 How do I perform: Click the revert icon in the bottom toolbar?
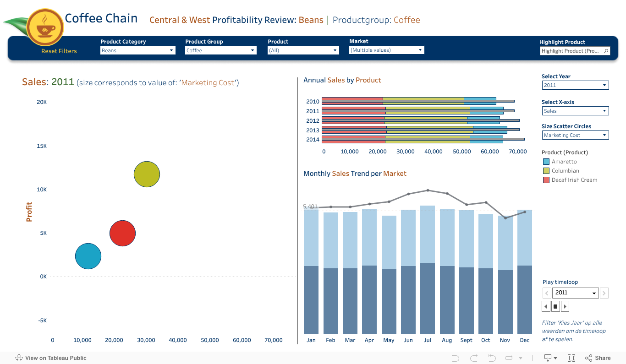point(491,358)
